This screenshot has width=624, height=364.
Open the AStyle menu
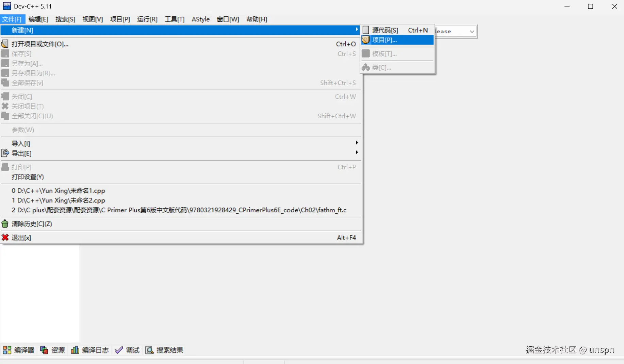[x=200, y=19]
